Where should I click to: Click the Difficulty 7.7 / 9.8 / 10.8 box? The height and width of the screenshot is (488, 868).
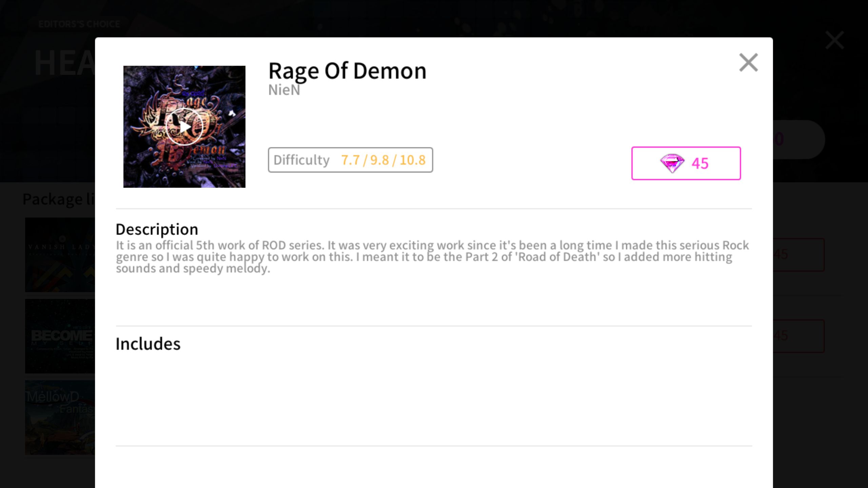pyautogui.click(x=350, y=160)
